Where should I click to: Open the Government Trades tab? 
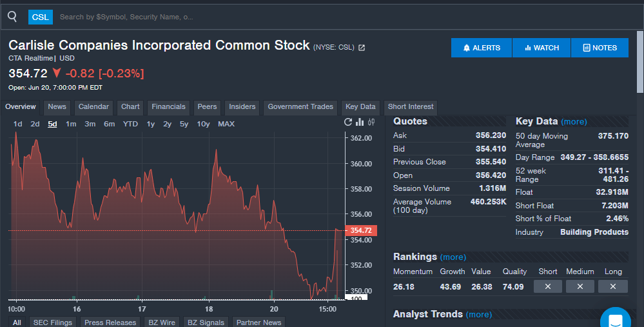coord(300,107)
